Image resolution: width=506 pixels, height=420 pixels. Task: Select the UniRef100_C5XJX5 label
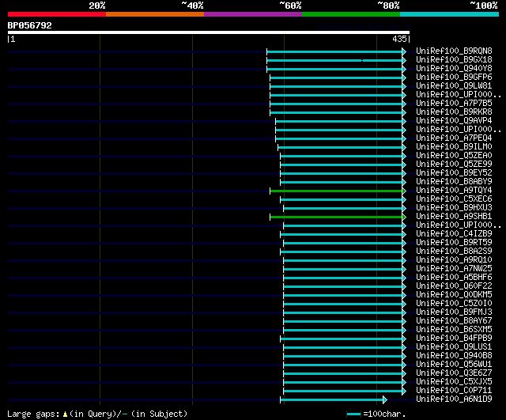(x=454, y=382)
